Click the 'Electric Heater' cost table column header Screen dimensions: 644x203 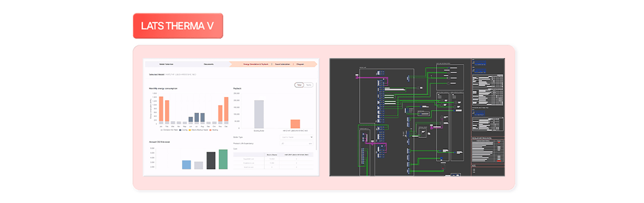click(x=272, y=154)
